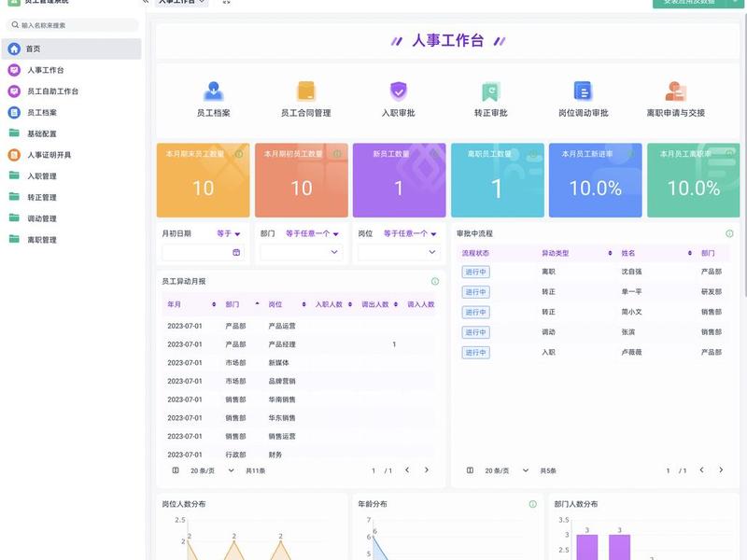Click the 本月员工新进率 10.0% card

[595, 180]
